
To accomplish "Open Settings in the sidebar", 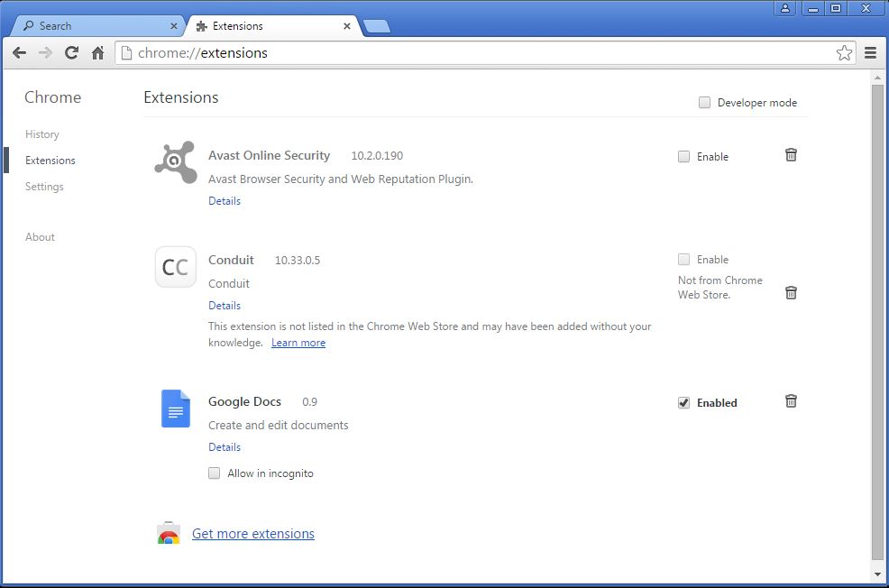I will point(44,187).
